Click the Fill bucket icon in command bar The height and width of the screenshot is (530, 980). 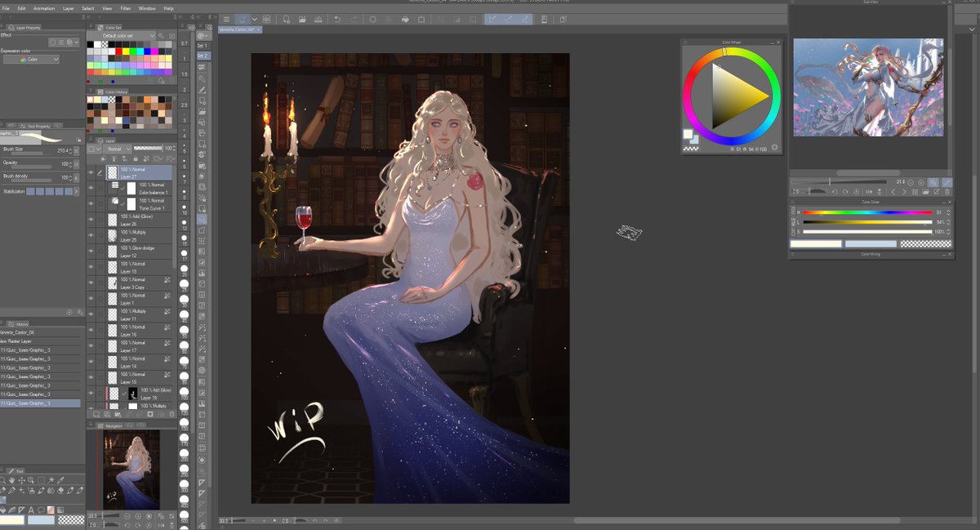(405, 19)
